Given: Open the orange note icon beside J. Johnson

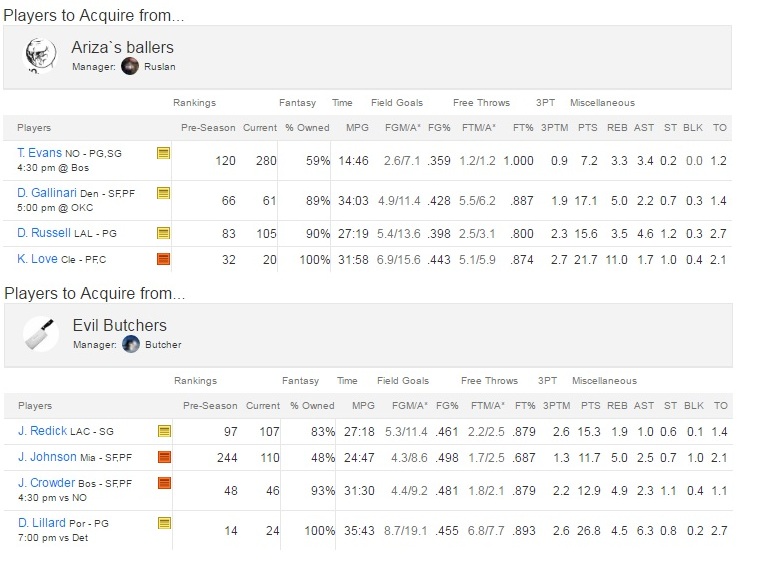Looking at the screenshot, I should pyautogui.click(x=164, y=457).
